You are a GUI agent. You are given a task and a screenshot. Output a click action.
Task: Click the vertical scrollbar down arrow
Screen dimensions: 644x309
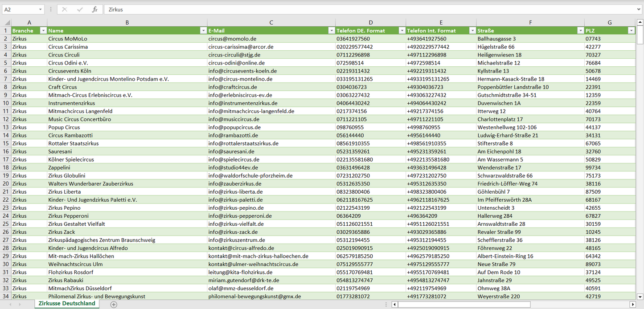click(x=640, y=296)
